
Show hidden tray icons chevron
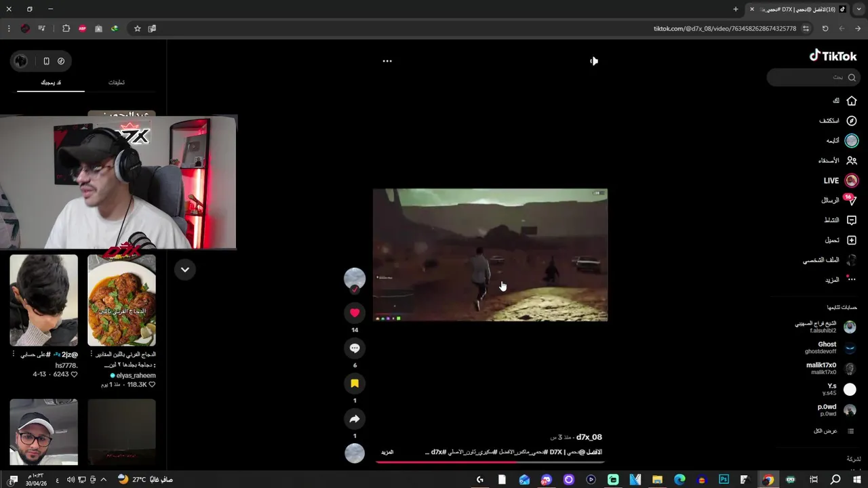pyautogui.click(x=104, y=480)
